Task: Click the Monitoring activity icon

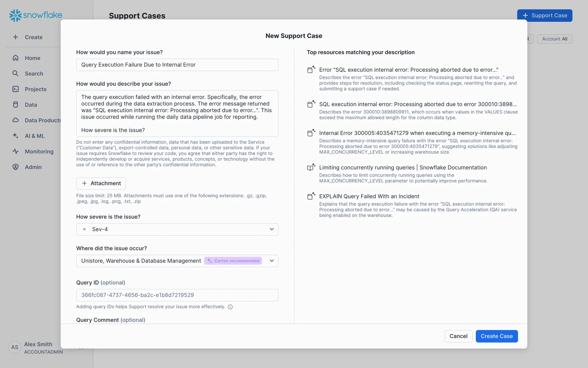Action: pos(16,151)
